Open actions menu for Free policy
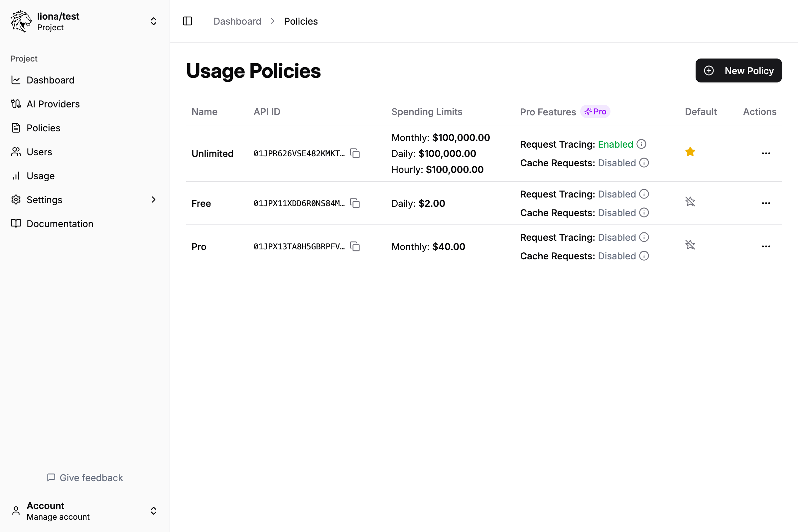 [x=766, y=203]
